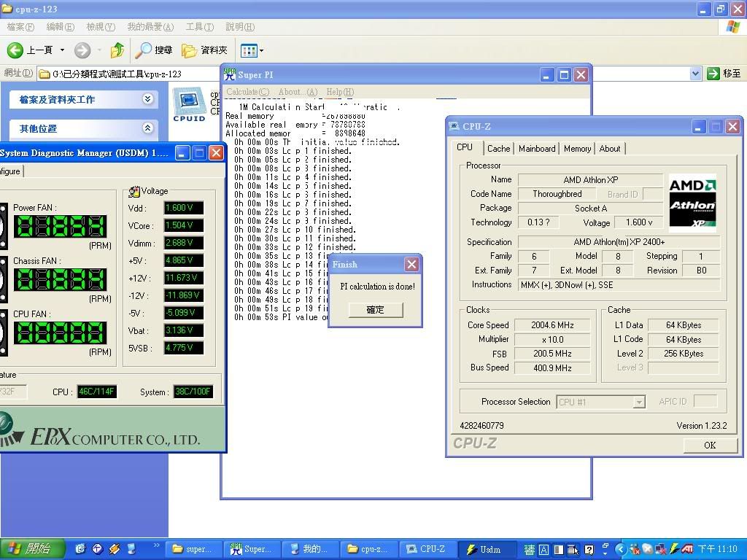Click the CPU FAN RPM display
The height and width of the screenshot is (560, 747).
tap(60, 332)
